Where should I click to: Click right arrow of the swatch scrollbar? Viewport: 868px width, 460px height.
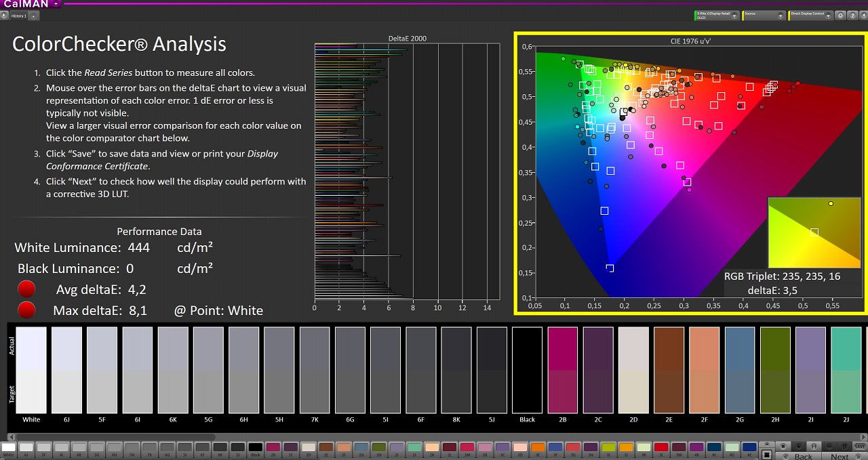(x=862, y=437)
